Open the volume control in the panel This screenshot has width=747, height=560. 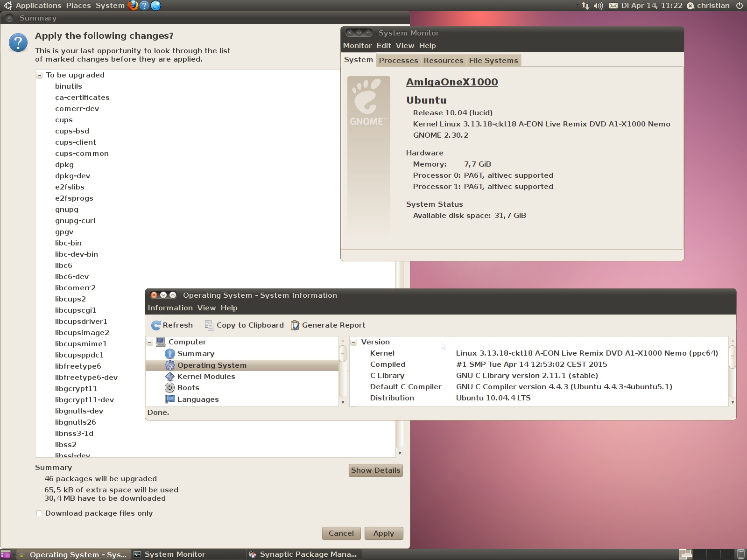(x=598, y=6)
